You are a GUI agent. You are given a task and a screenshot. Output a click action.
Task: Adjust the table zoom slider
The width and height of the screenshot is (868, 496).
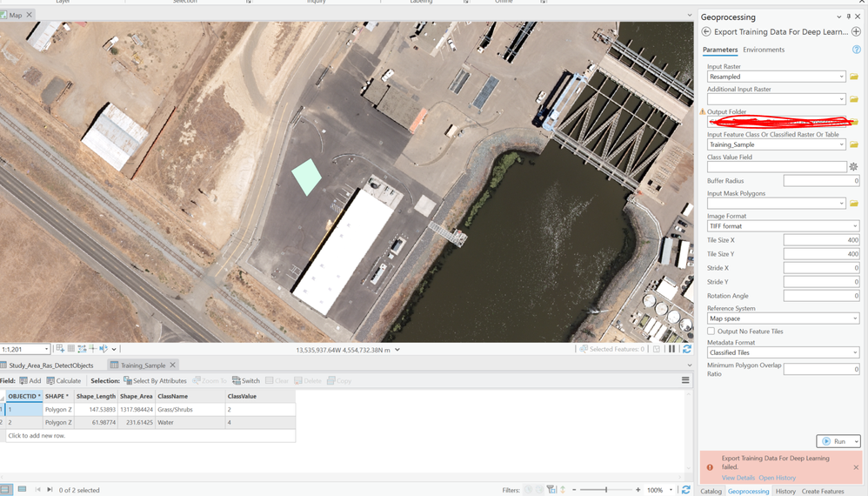click(x=606, y=490)
